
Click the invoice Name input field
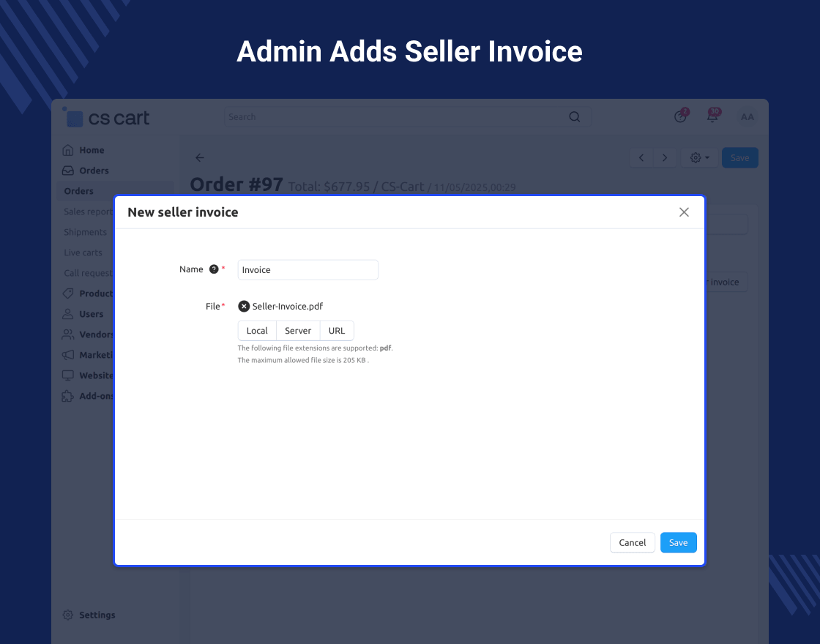coord(307,270)
